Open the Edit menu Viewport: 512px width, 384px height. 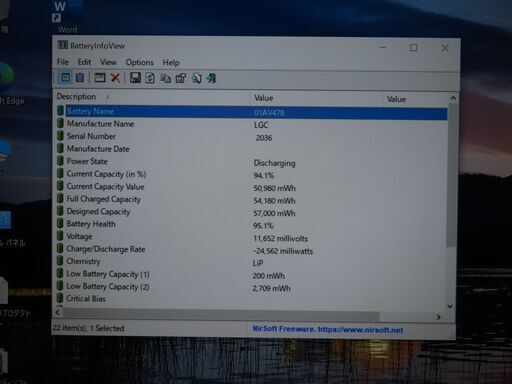84,62
